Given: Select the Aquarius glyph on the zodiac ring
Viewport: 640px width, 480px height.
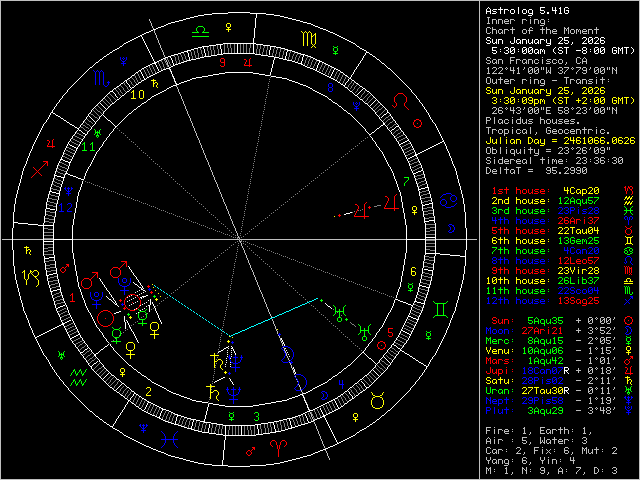Looking at the screenshot, I should 77,378.
